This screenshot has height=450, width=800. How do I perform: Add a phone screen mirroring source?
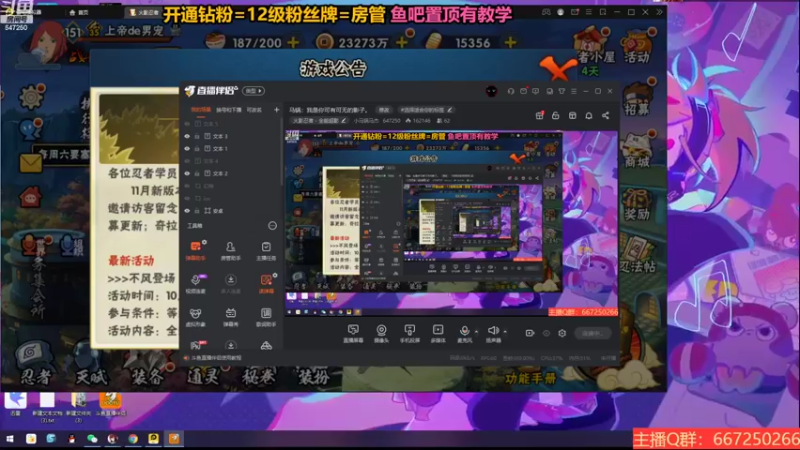click(x=409, y=333)
